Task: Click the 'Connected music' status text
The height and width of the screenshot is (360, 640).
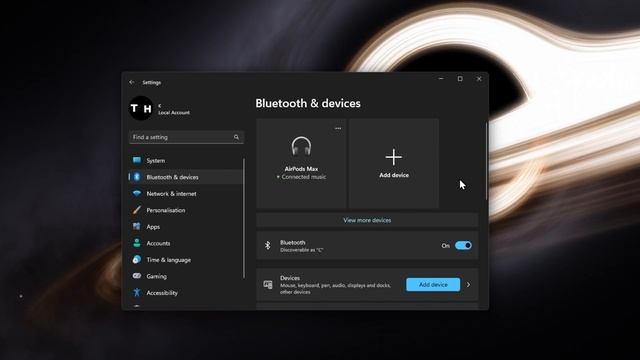Action: [x=301, y=177]
